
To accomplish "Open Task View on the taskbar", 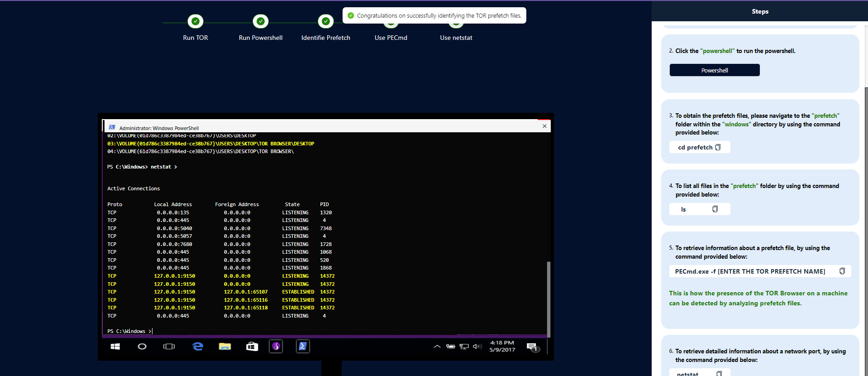I will point(169,347).
